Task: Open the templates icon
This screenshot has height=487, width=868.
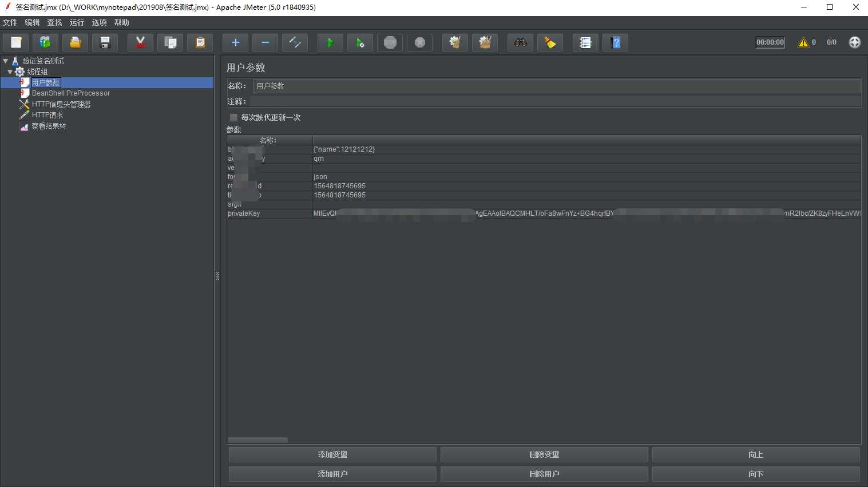Action: 45,42
